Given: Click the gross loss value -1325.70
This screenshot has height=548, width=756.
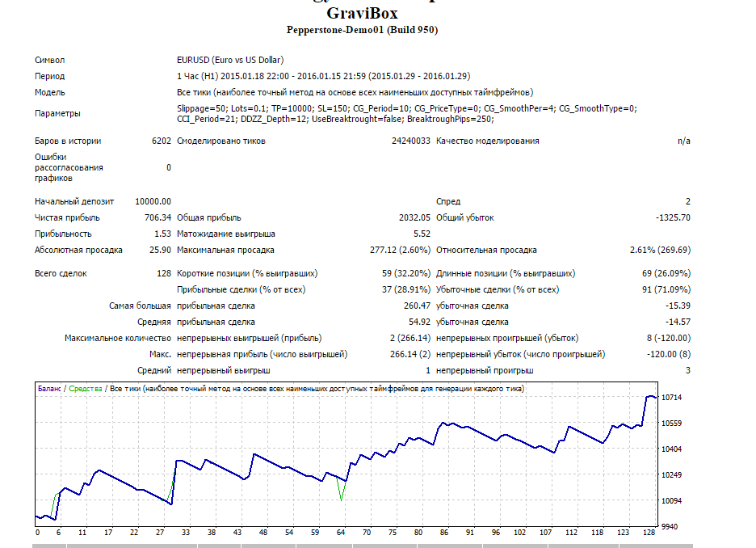Looking at the screenshot, I should [x=673, y=217].
